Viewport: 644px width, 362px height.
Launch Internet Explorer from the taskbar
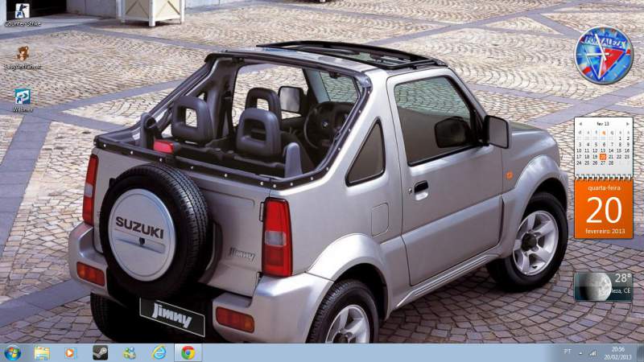click(159, 353)
